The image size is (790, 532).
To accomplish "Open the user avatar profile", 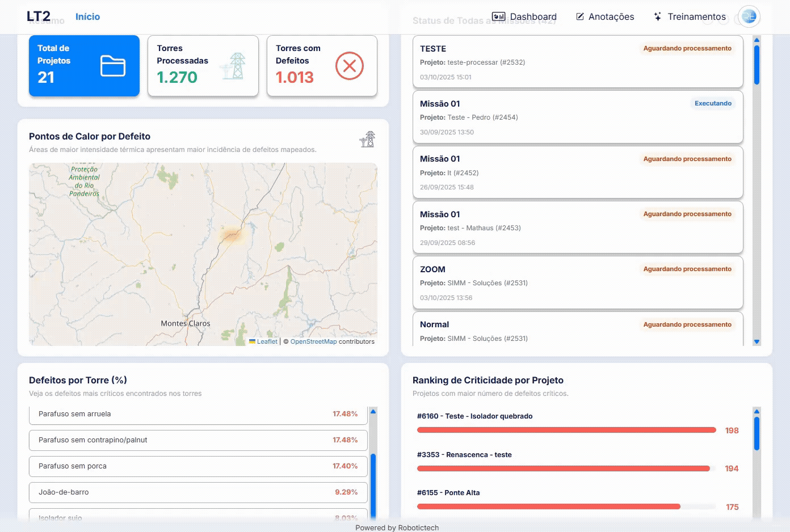I will click(x=749, y=17).
